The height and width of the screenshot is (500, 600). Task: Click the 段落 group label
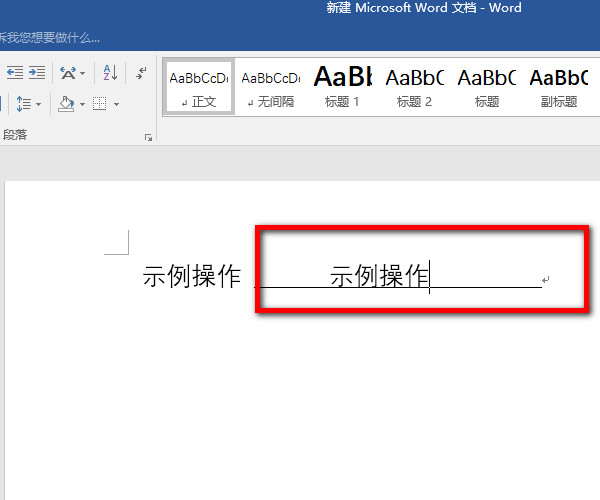coord(15,135)
